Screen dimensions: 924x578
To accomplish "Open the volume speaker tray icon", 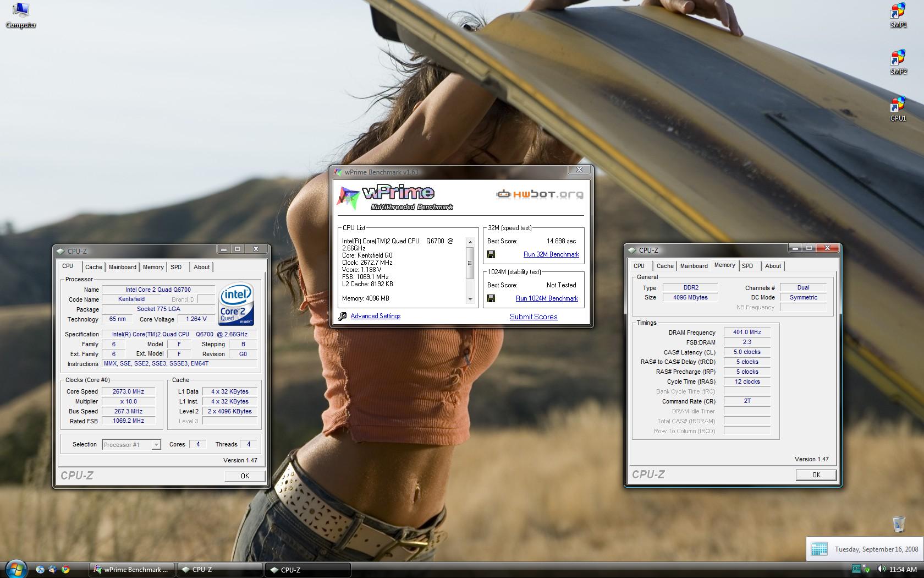I will click(x=881, y=569).
